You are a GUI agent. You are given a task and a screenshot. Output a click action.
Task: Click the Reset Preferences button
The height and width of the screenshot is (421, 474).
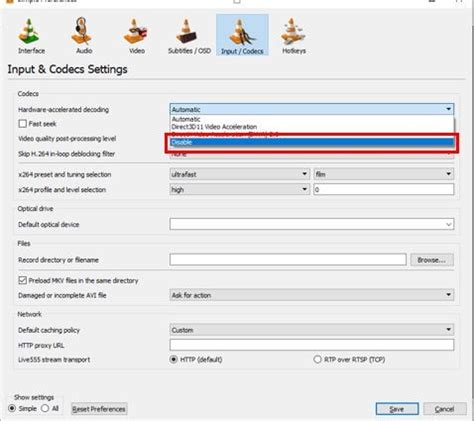point(99,409)
